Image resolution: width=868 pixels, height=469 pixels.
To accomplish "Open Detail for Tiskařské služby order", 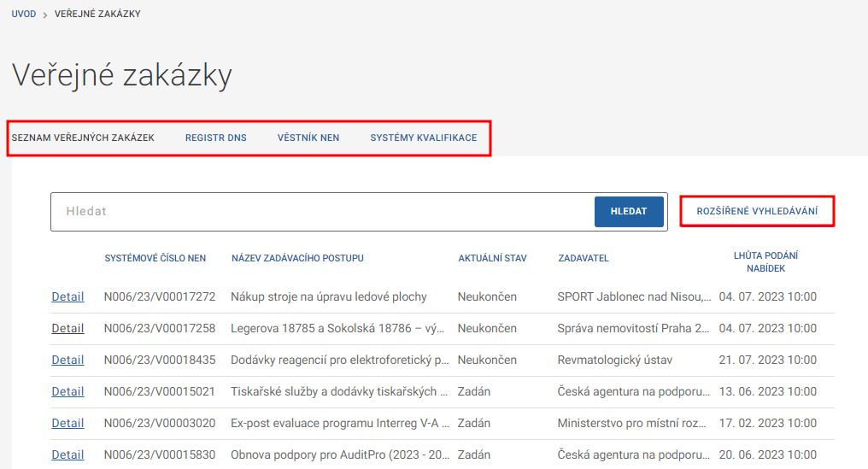I will 67,392.
